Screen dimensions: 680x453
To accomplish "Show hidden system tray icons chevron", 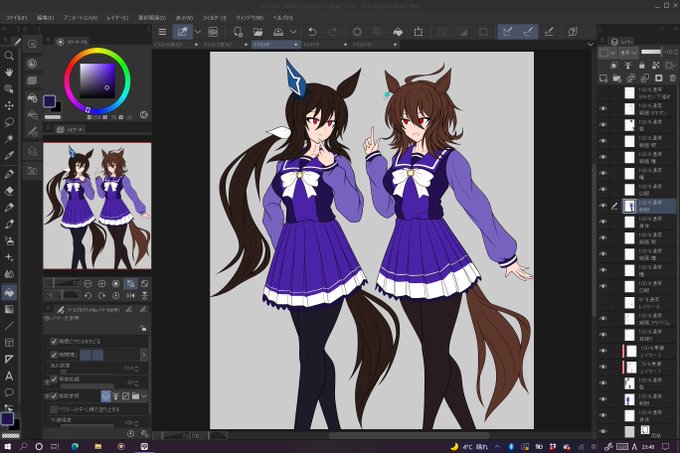I will [x=497, y=446].
